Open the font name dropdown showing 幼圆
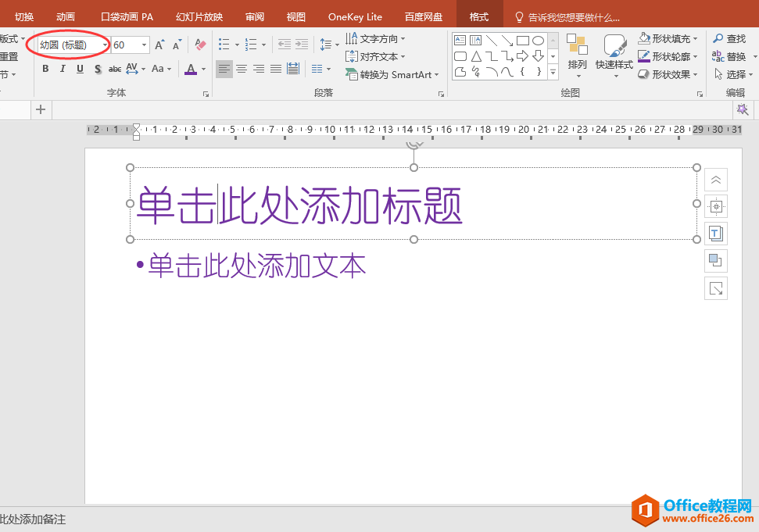Viewport: 759px width, 532px height. 104,45
